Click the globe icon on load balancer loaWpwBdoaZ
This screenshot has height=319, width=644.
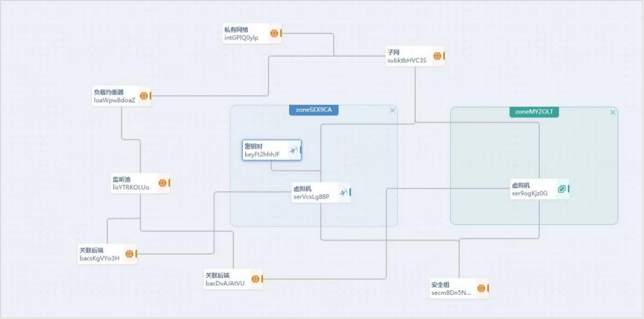pyautogui.click(x=144, y=96)
